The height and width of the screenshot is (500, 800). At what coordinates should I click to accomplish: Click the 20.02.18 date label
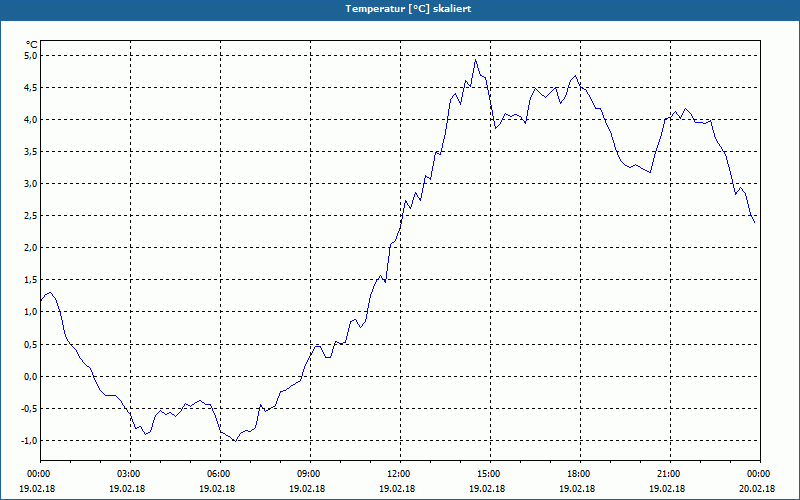(x=757, y=489)
